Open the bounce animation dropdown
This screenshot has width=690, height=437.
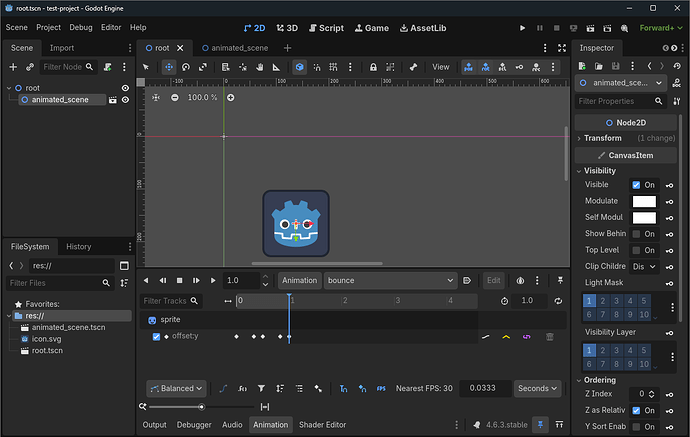click(x=390, y=280)
